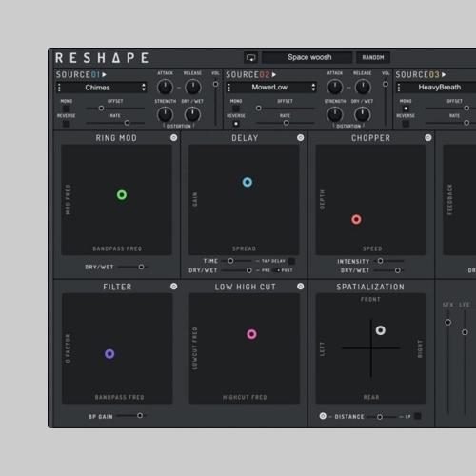Open the MowerLow sample dropdown
Screen dimensions: 476x476
271,88
